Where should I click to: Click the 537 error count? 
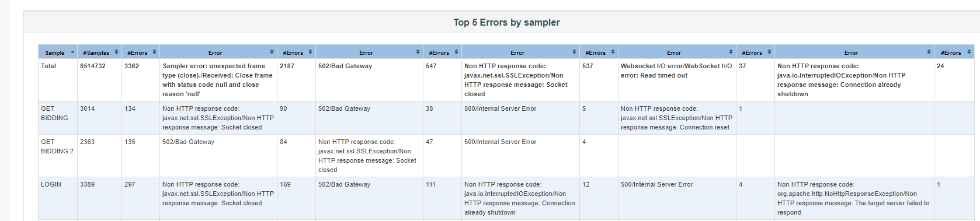coord(588,66)
